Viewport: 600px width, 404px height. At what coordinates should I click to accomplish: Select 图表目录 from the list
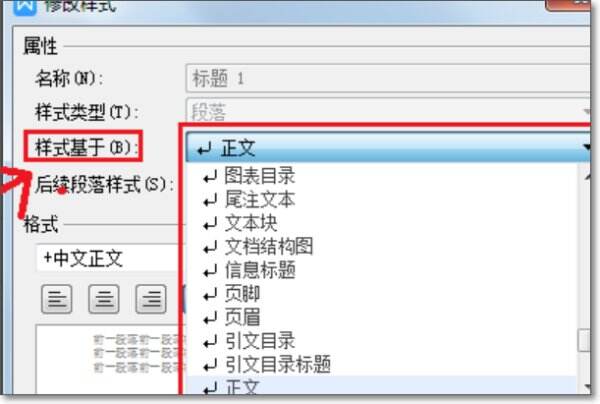(x=381, y=176)
